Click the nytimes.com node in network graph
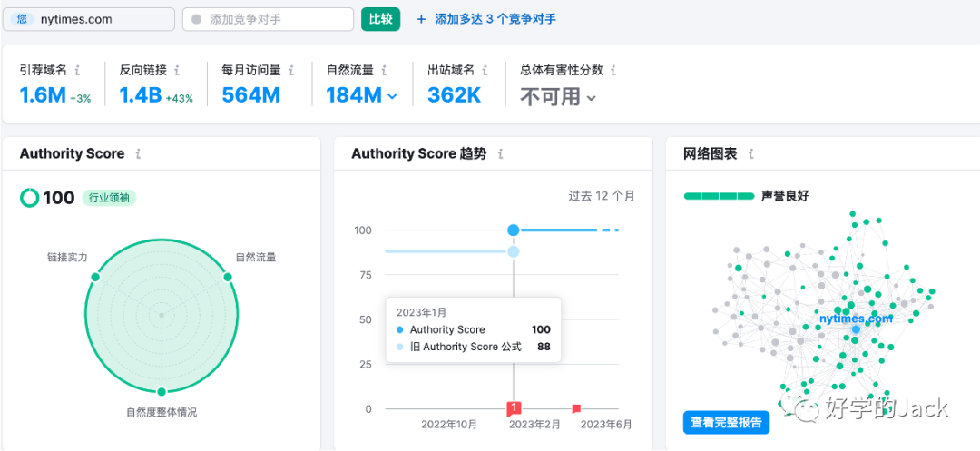 click(855, 328)
